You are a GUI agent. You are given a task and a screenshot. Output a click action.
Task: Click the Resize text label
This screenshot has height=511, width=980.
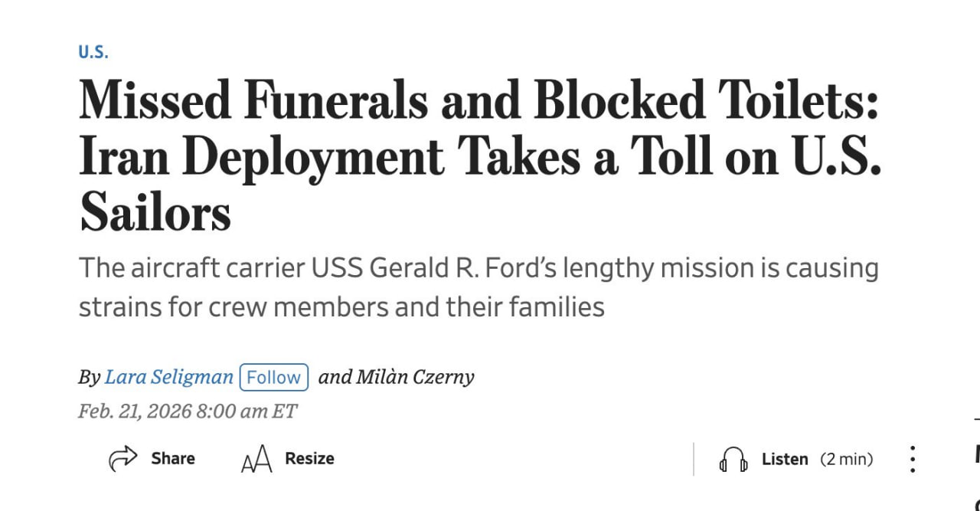click(309, 459)
